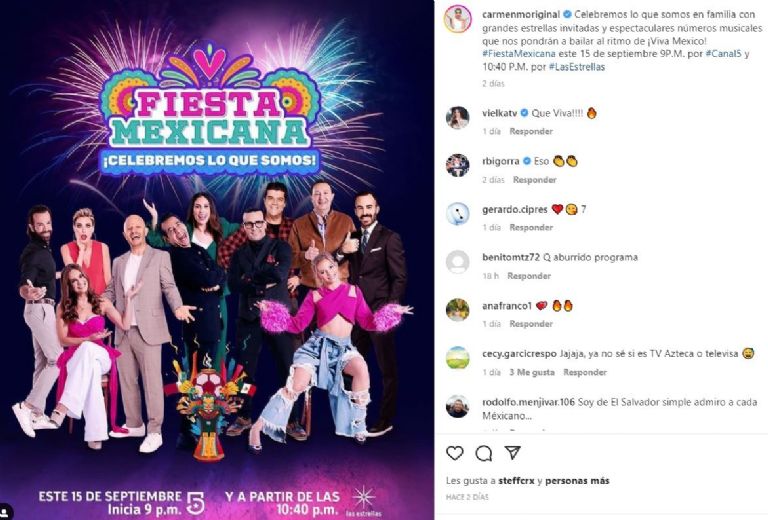View anafranco1's avatar
This screenshot has width=768, height=520.
point(457,310)
